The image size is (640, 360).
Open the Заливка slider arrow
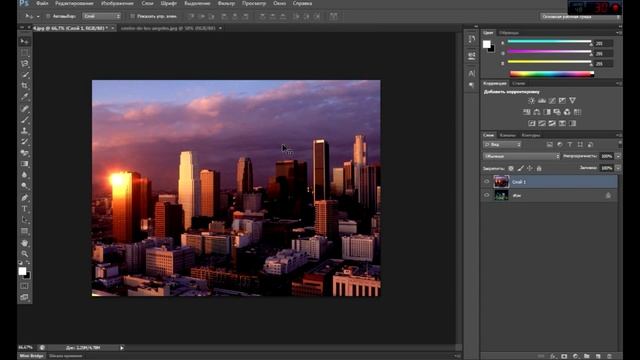coord(618,168)
